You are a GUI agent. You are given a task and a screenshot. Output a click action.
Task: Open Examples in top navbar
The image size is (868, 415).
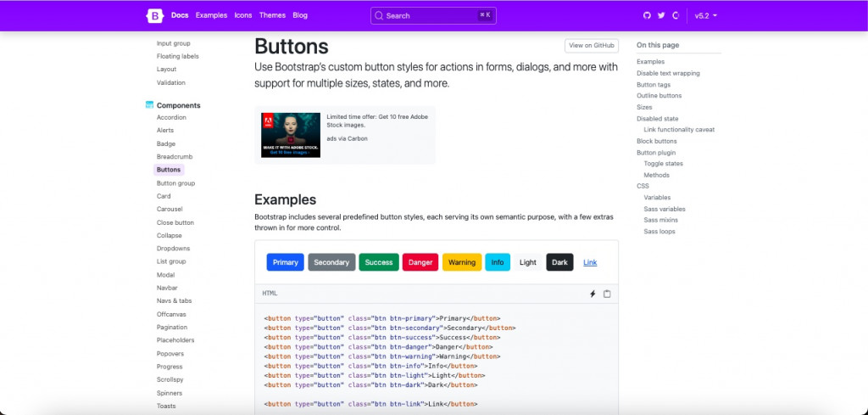[211, 15]
